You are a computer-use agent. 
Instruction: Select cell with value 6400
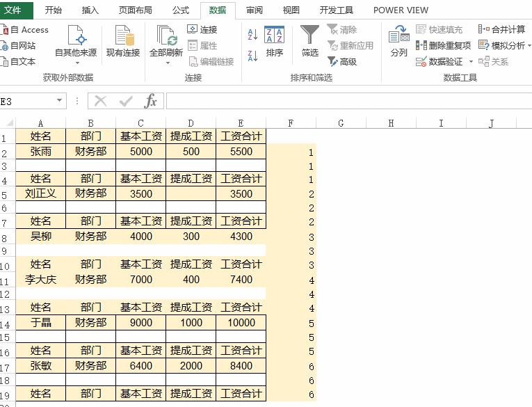click(x=140, y=365)
